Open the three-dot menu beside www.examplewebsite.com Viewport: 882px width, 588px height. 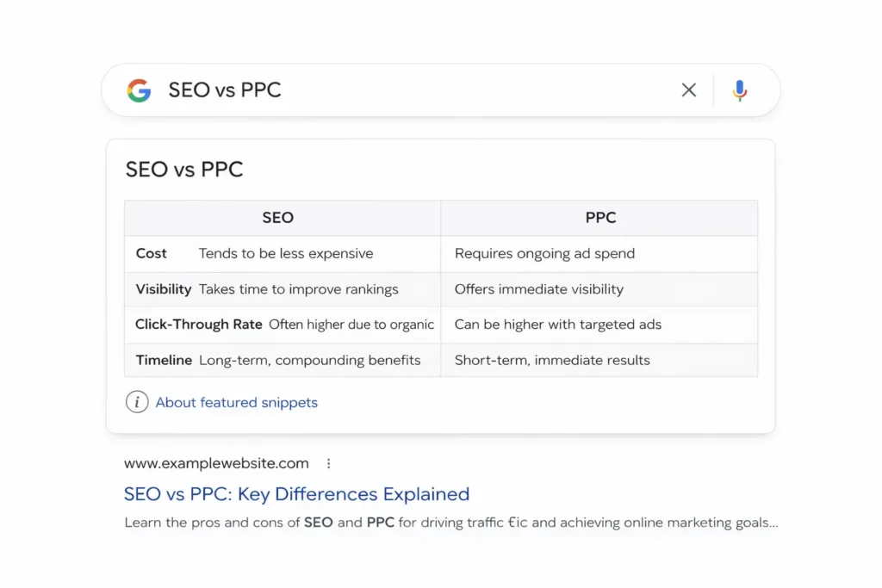(328, 463)
